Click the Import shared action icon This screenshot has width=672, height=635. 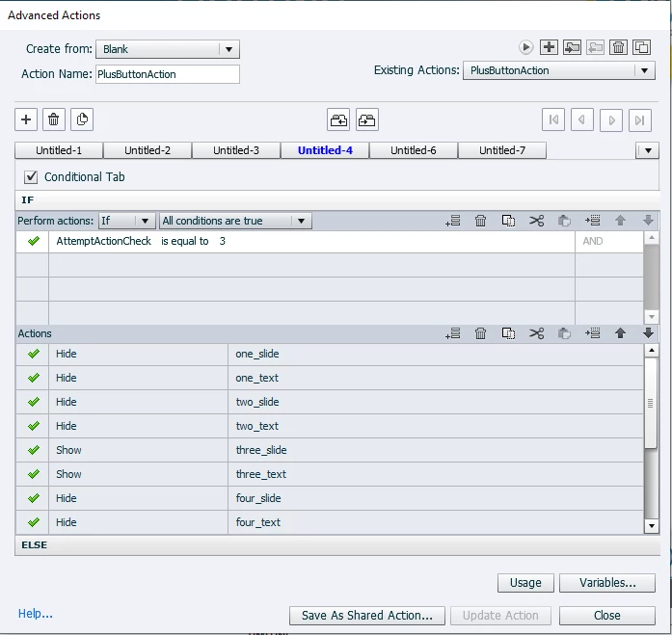[x=572, y=47]
